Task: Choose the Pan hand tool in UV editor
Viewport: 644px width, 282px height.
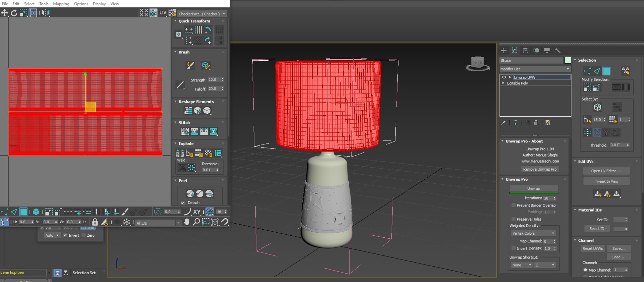Action: (186, 222)
